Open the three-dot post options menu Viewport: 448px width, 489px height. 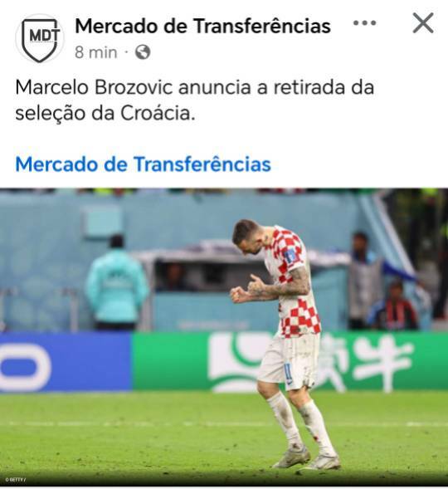(x=364, y=22)
